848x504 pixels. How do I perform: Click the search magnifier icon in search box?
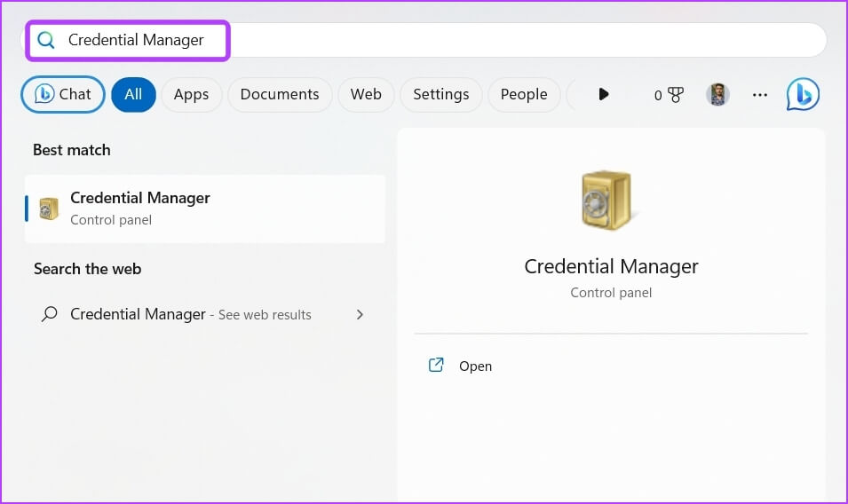coord(46,40)
